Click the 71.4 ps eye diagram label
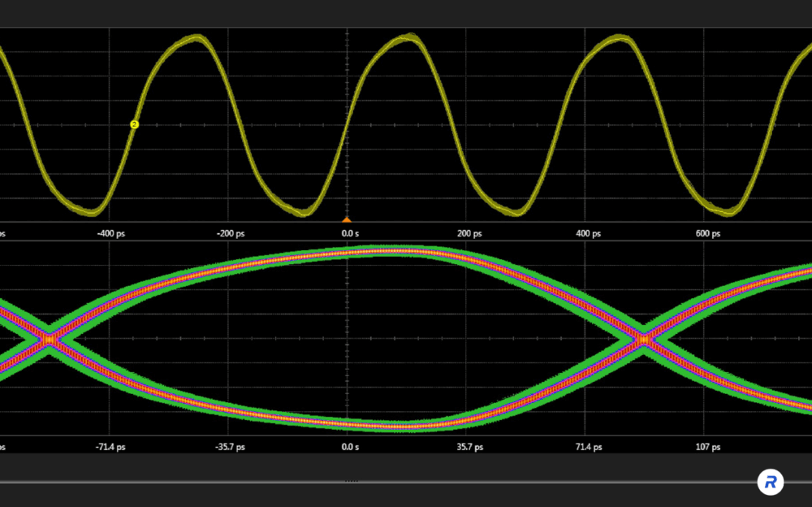 click(589, 447)
